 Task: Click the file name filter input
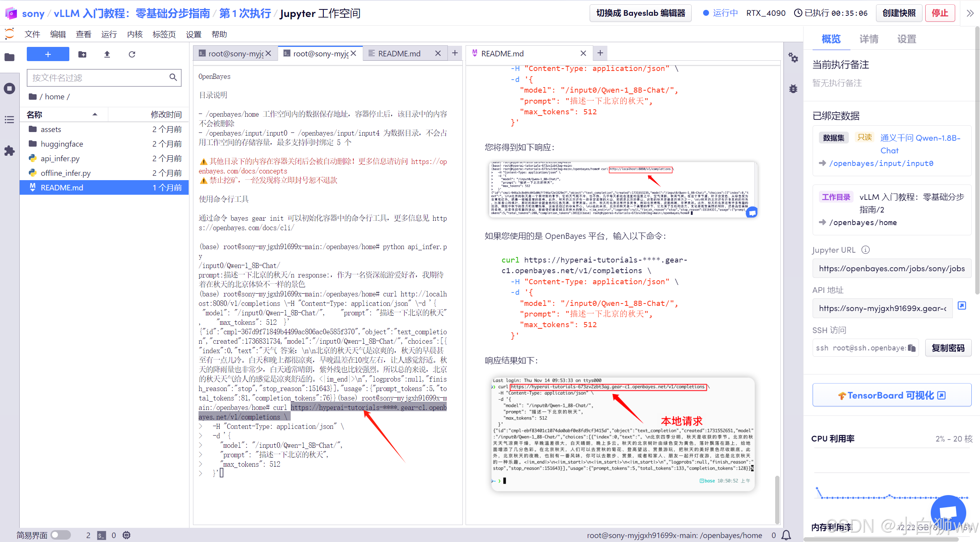tap(98, 78)
